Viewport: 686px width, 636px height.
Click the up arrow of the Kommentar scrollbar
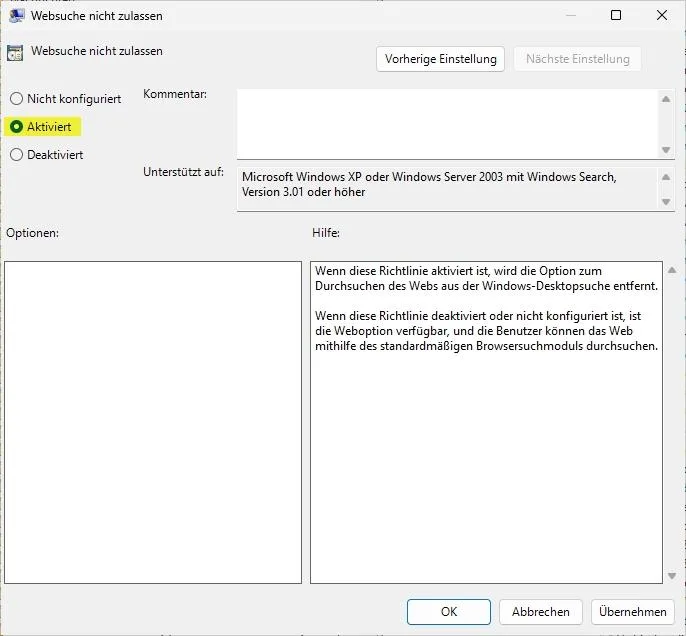coord(667,99)
